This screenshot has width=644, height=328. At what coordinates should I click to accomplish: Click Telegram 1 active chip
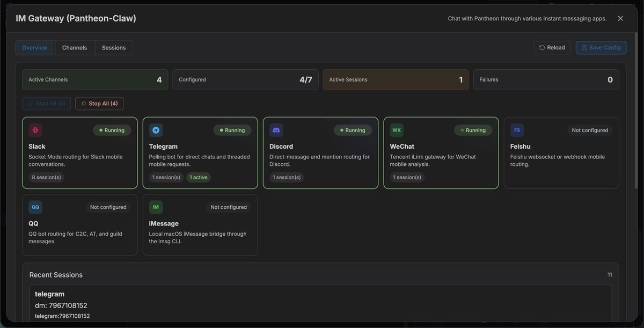pyautogui.click(x=199, y=177)
